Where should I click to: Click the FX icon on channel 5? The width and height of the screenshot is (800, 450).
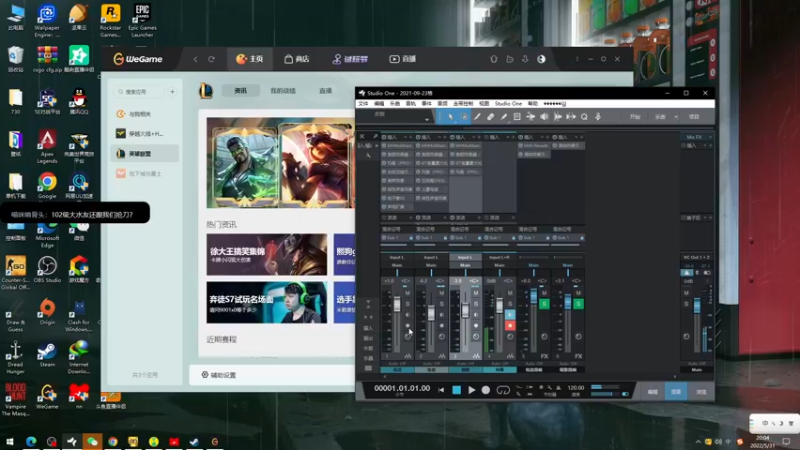(544, 356)
